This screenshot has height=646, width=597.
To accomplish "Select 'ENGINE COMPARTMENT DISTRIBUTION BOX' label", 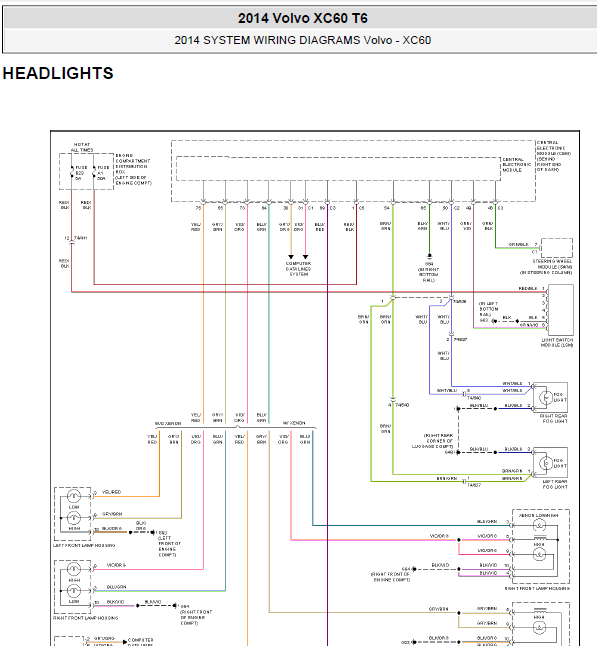I will point(133,164).
